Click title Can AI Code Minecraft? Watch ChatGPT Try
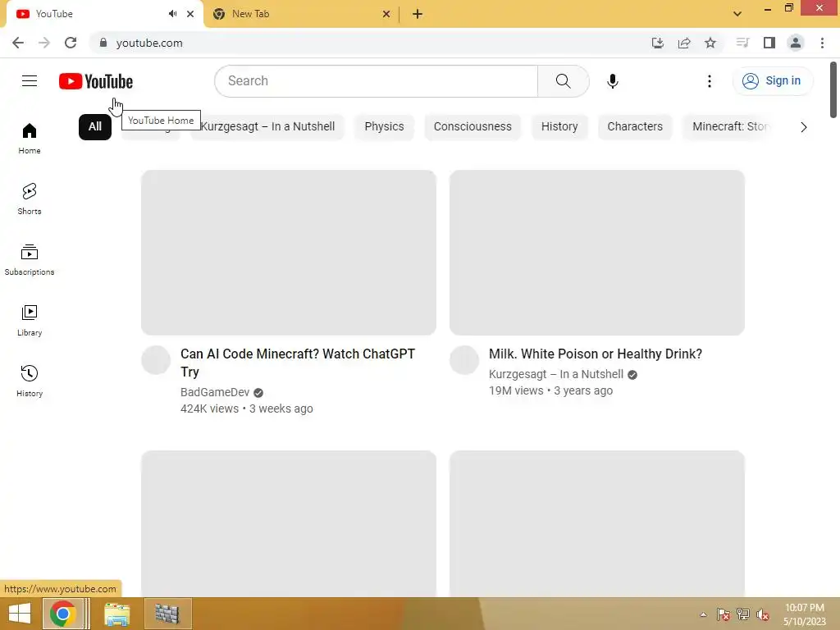840x630 pixels. pos(298,363)
